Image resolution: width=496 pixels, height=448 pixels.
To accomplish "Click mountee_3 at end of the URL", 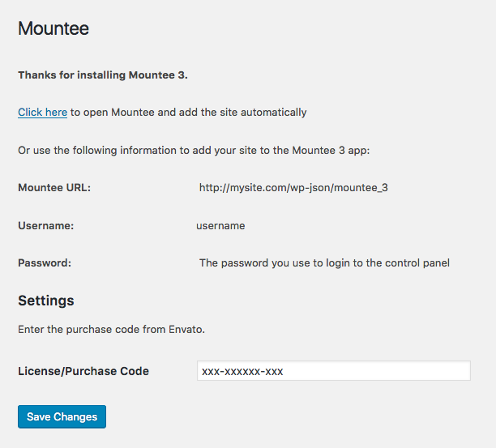I will click(361, 187).
